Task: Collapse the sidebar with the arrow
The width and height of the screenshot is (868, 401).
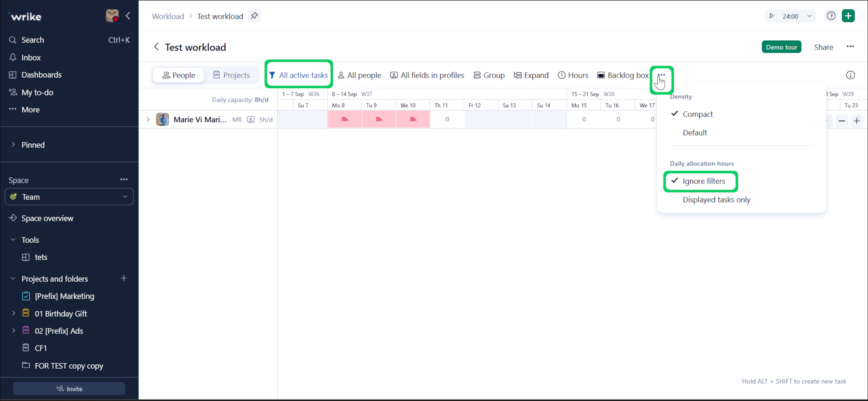Action: 128,16
